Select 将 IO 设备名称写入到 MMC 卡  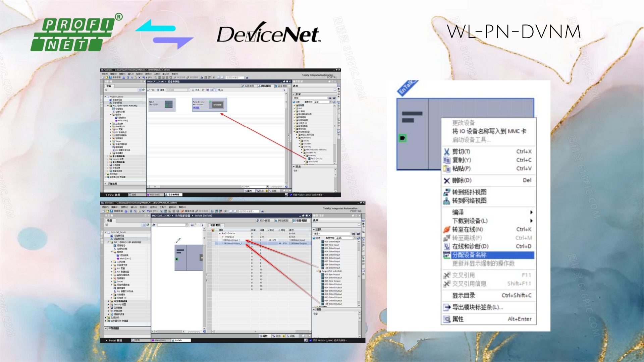point(489,131)
